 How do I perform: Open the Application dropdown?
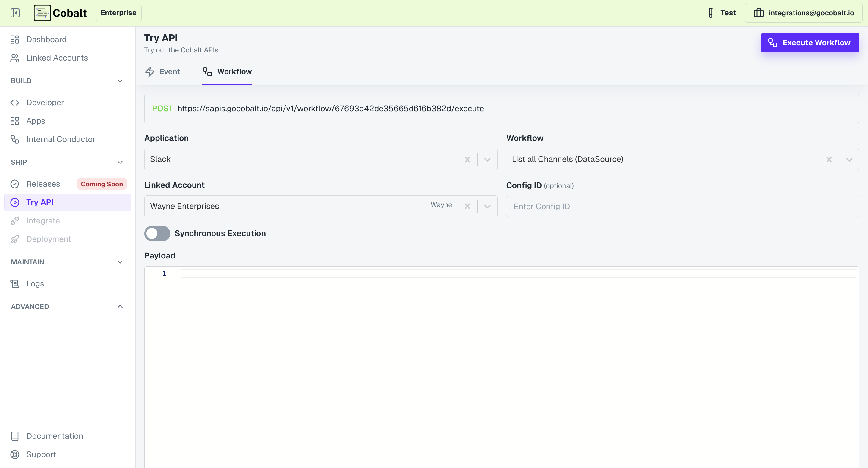coord(487,159)
